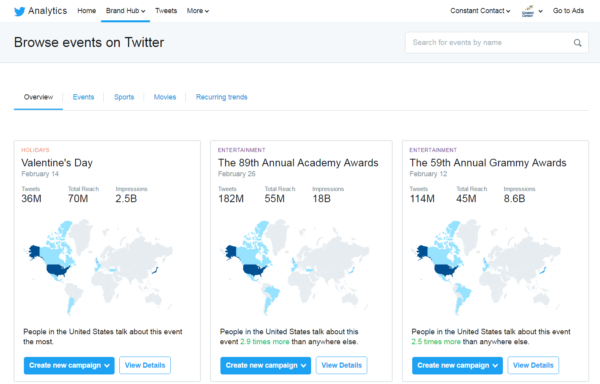600x384 pixels.
Task: Click the Go to Ads link
Action: pos(568,11)
